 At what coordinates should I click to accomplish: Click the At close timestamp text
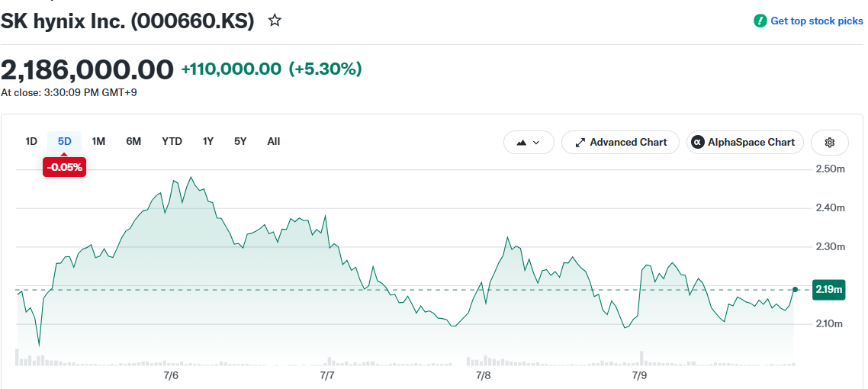click(x=69, y=92)
